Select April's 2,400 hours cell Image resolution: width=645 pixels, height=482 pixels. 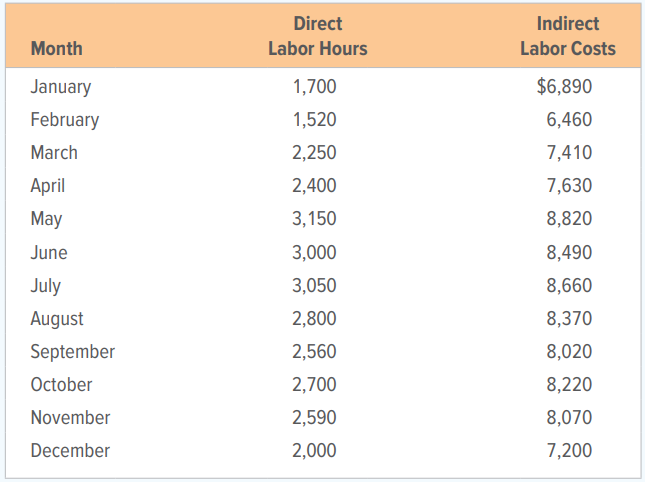315,186
